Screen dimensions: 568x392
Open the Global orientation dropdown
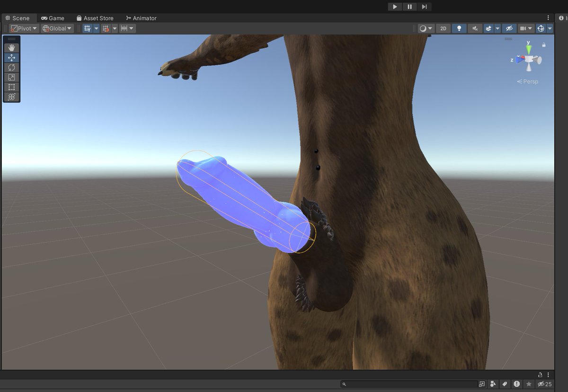coord(56,28)
